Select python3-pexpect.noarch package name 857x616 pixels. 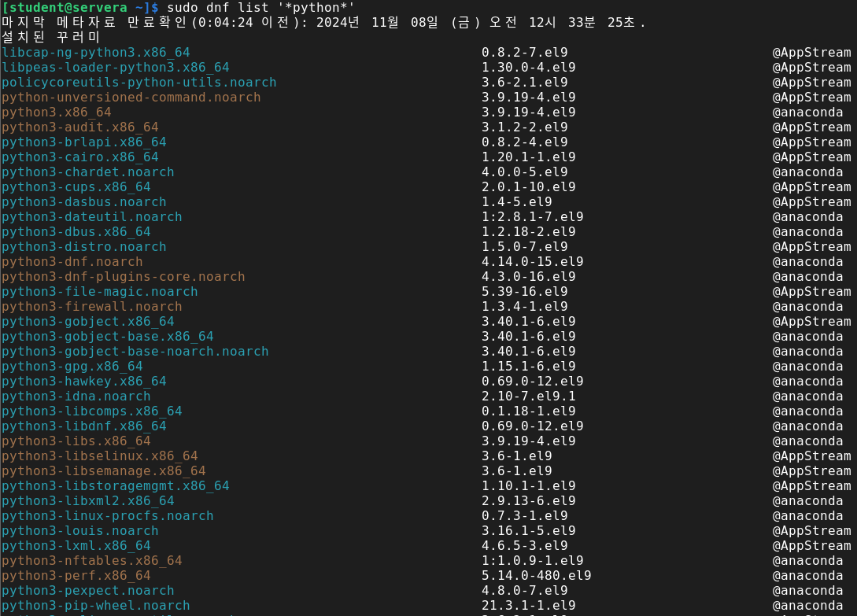pyautogui.click(x=87, y=590)
